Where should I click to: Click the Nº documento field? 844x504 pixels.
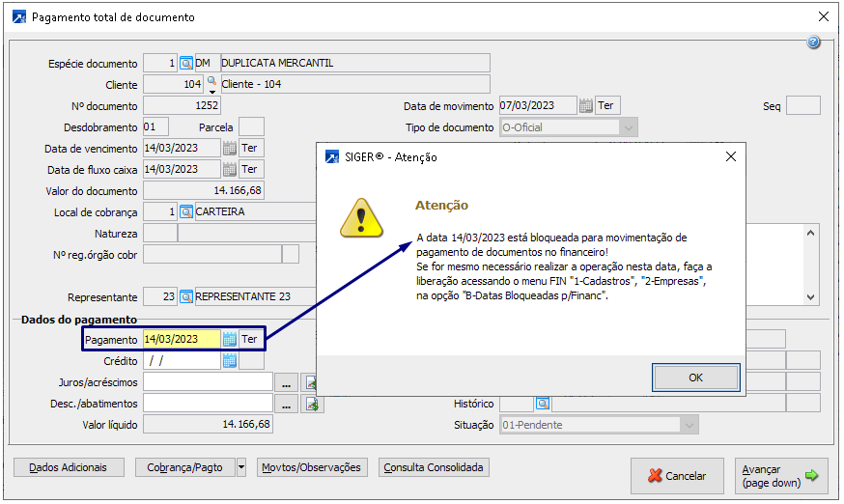182,105
